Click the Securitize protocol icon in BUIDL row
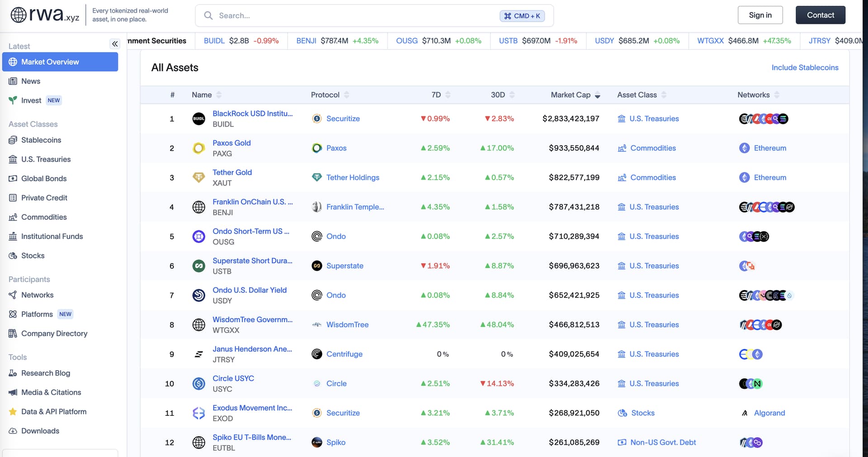868x457 pixels. coord(317,119)
